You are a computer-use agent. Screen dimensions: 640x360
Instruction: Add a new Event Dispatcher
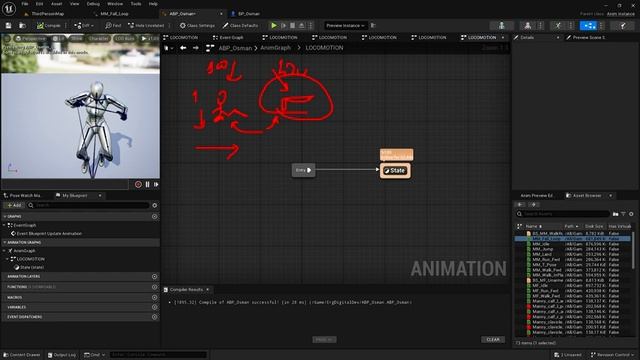coord(155,317)
